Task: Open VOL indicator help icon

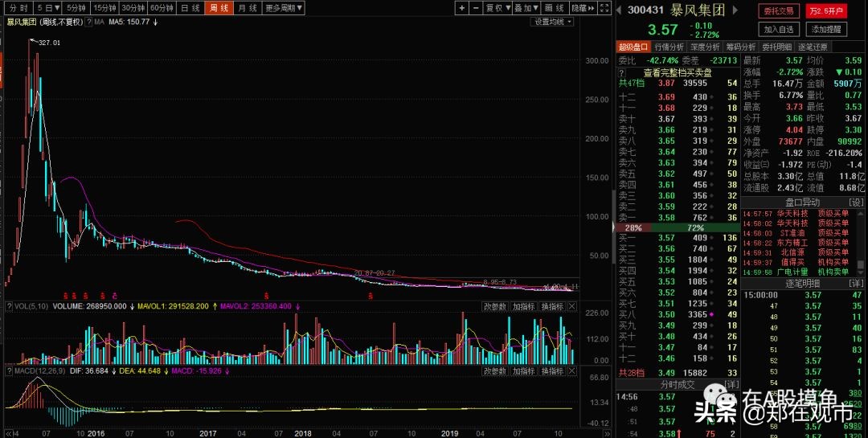Action: 9,306
